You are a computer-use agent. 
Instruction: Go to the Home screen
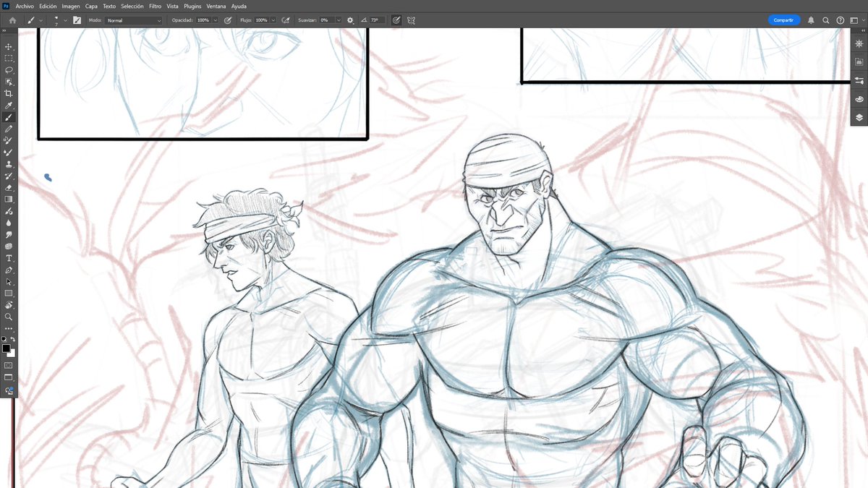point(12,20)
